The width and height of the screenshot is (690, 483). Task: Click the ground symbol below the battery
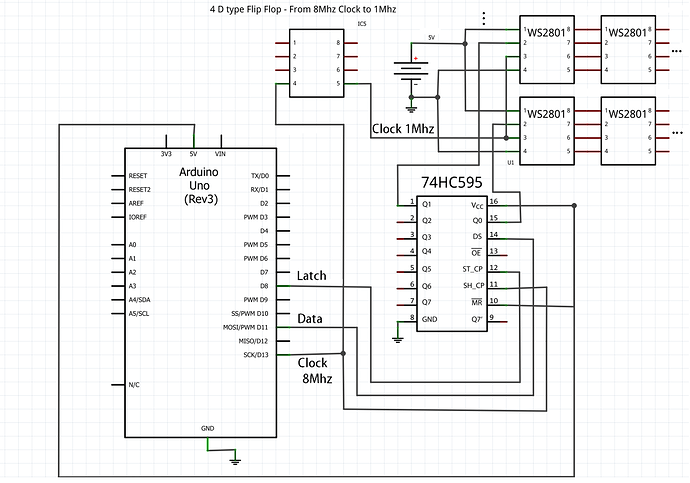pos(411,108)
